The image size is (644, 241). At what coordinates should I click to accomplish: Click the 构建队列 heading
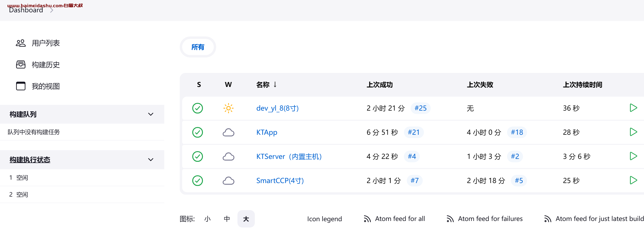tap(23, 114)
